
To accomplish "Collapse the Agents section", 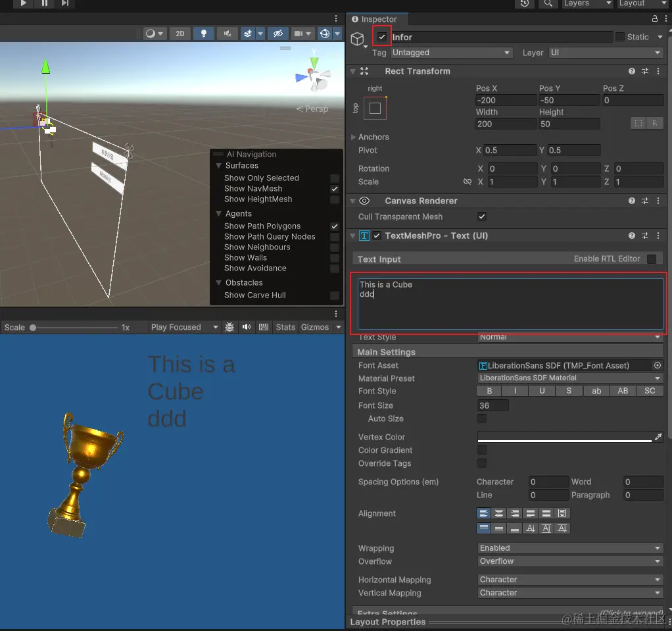I will point(218,214).
